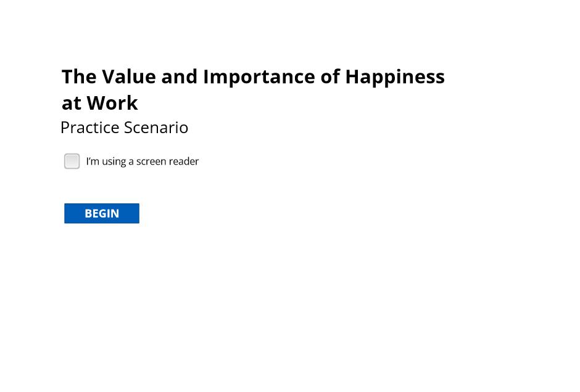Click the word "Value" in the title

129,76
